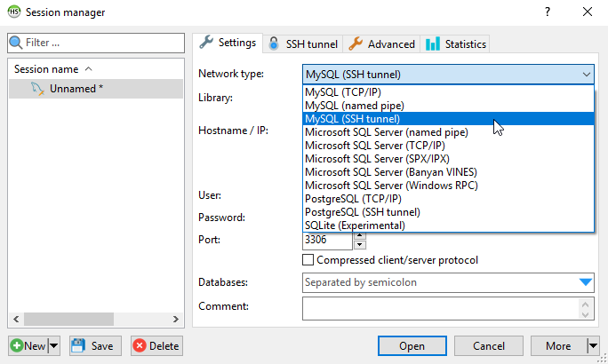
Task: Click the red X Delete icon
Action: (140, 345)
